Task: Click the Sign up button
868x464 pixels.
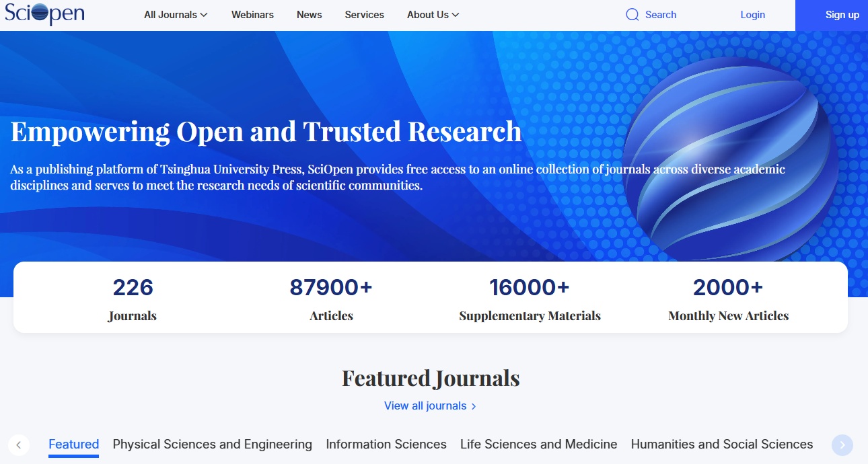Action: click(x=832, y=15)
